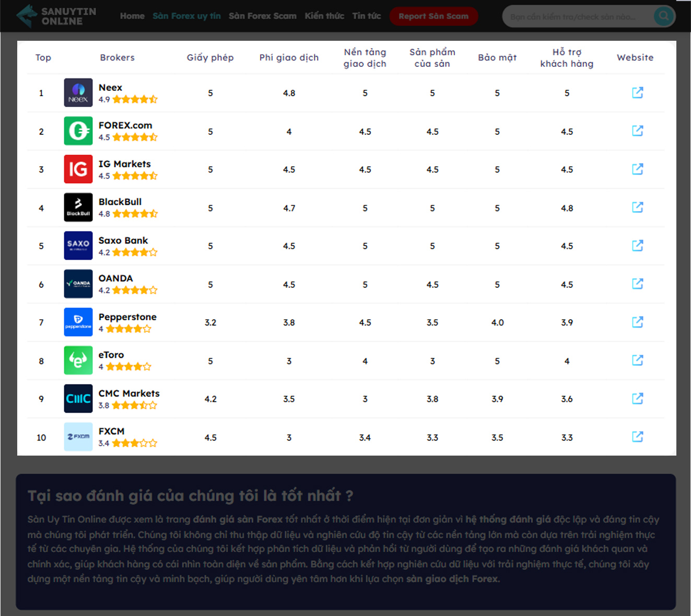This screenshot has width=691, height=616.
Task: Open the Saxo Bank name link
Action: tap(123, 240)
